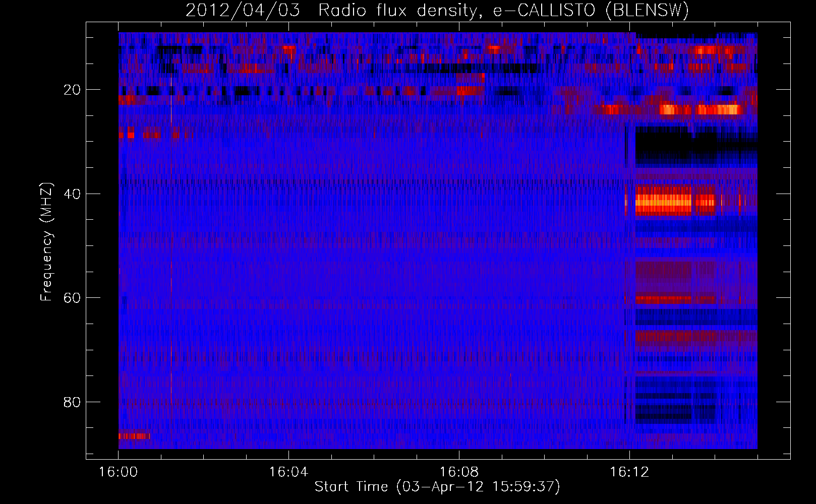This screenshot has width=816, height=504.
Task: Click the 16:04 time tick label
Action: coord(288,472)
